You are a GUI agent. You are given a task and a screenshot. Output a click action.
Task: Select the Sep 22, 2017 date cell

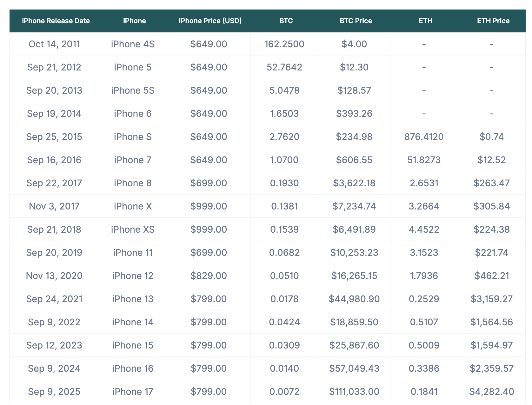(x=54, y=183)
